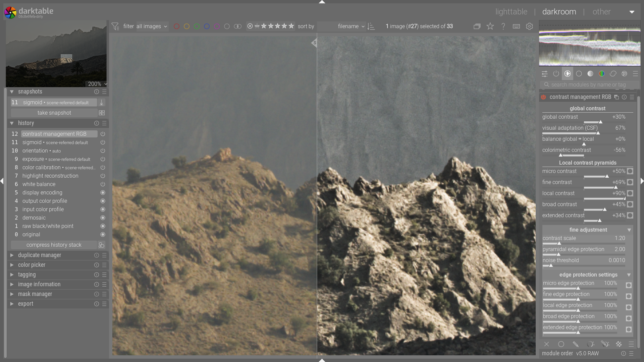Screen dimensions: 644x362
Task: Adjust the local contrast slider
Action: click(604, 199)
